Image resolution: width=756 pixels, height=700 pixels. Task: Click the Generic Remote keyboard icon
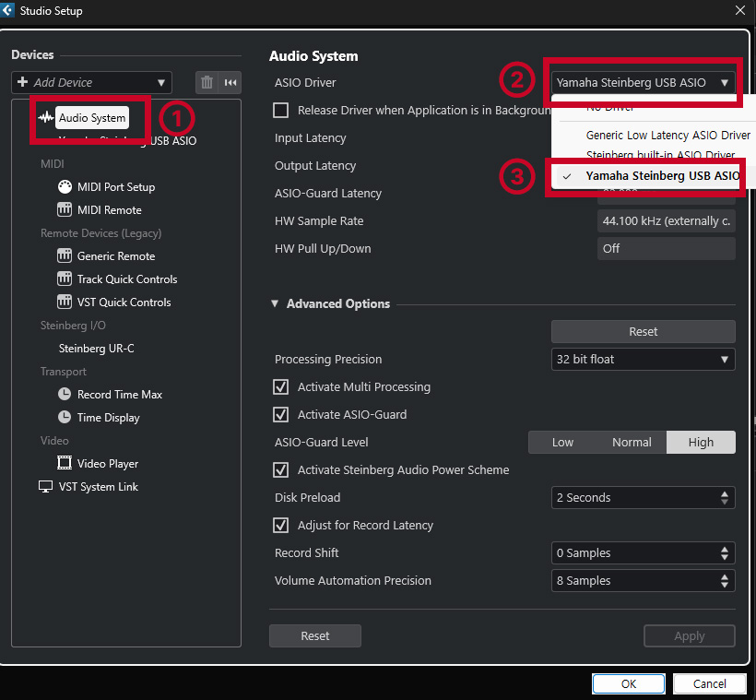65,255
